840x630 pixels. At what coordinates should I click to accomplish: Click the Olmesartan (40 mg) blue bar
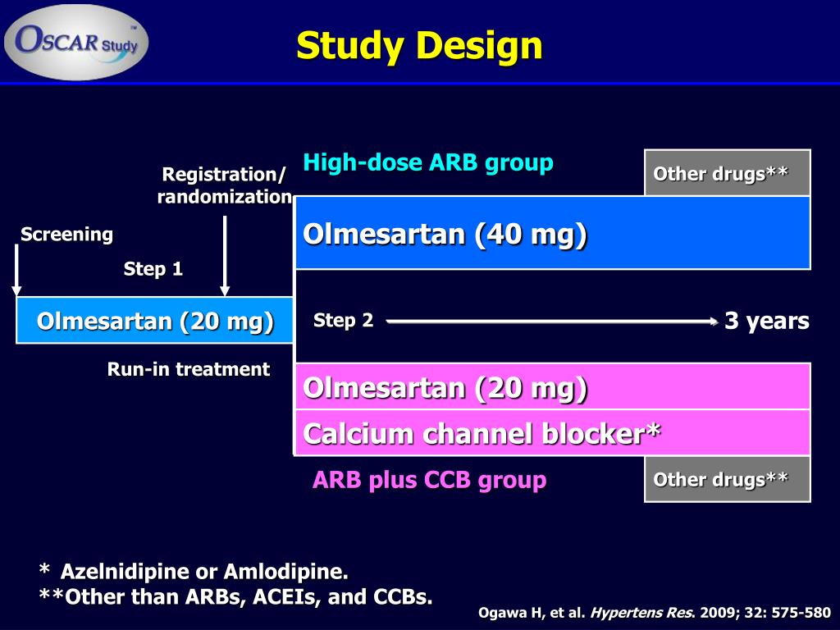click(553, 232)
